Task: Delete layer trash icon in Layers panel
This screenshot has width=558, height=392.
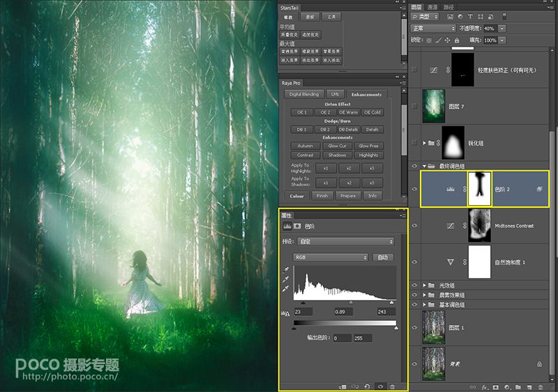Action: [x=541, y=387]
